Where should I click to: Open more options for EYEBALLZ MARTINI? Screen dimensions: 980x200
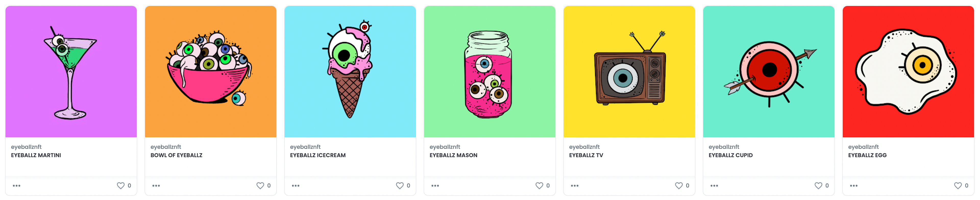pos(17,186)
